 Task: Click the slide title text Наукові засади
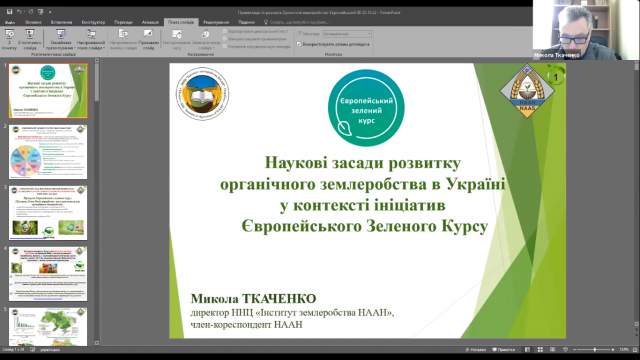[x=362, y=194]
